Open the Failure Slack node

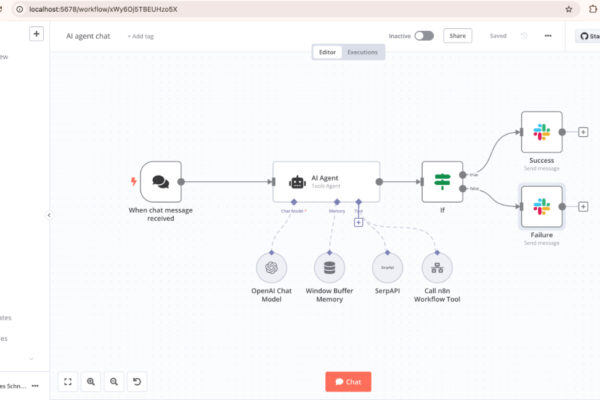point(541,207)
